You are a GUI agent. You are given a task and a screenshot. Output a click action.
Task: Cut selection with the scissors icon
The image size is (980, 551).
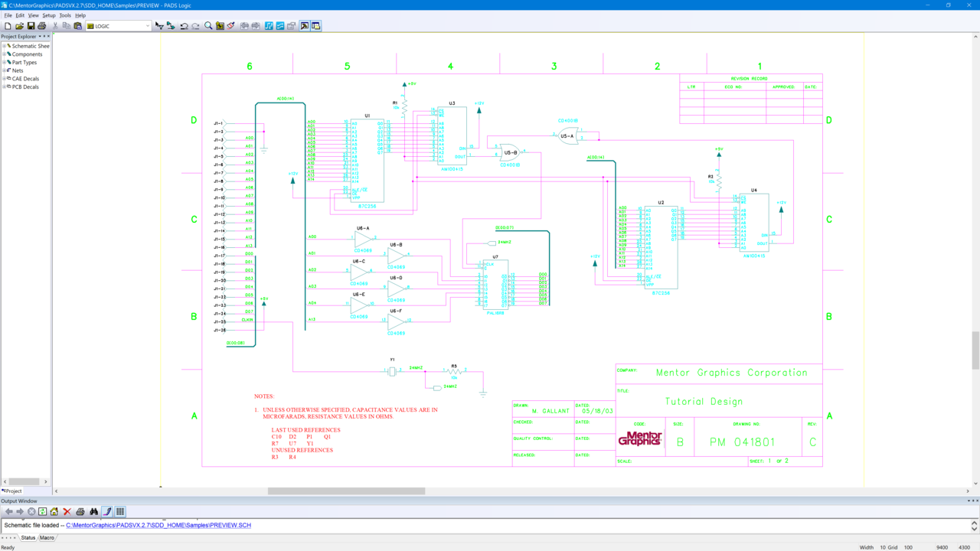(55, 26)
